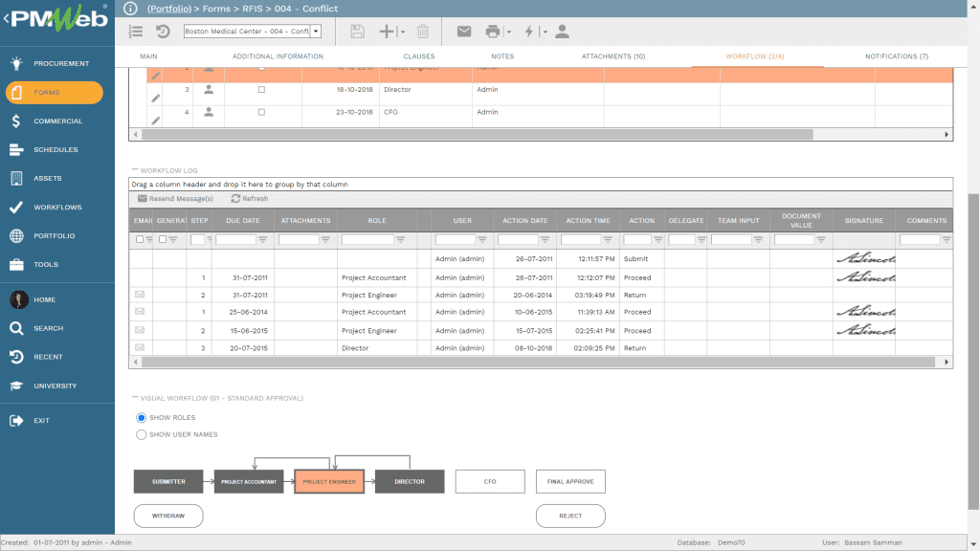The image size is (980, 551).
Task: Tick the checkbox in CFO workflow row
Action: tap(262, 113)
